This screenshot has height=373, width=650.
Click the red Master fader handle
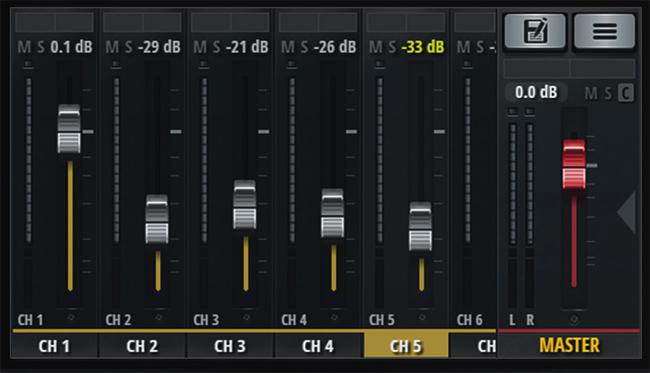point(574,165)
